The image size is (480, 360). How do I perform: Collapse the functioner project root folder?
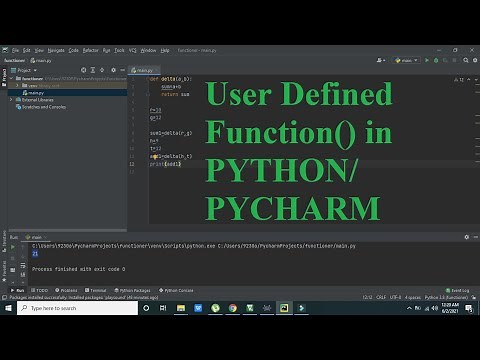(12, 78)
